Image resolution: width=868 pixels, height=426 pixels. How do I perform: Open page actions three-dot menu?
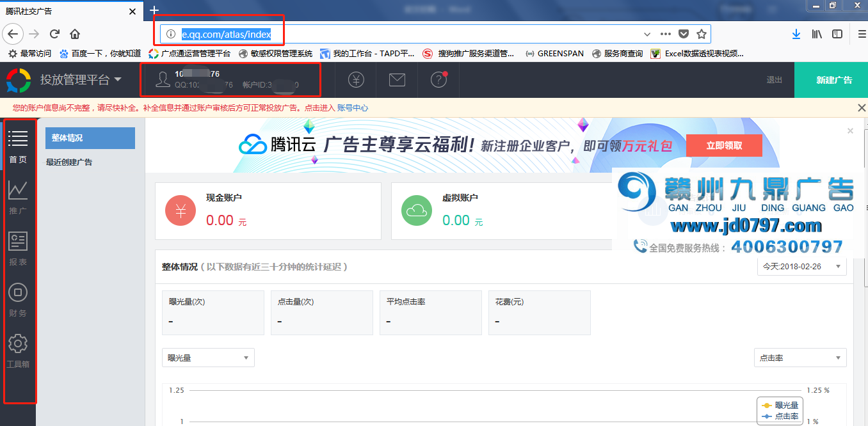[666, 34]
